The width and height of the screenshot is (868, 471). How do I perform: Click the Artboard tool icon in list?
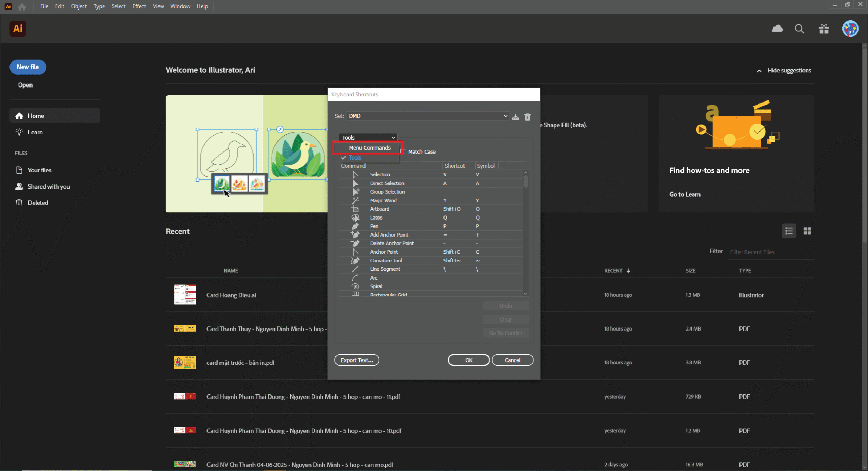[x=355, y=209]
